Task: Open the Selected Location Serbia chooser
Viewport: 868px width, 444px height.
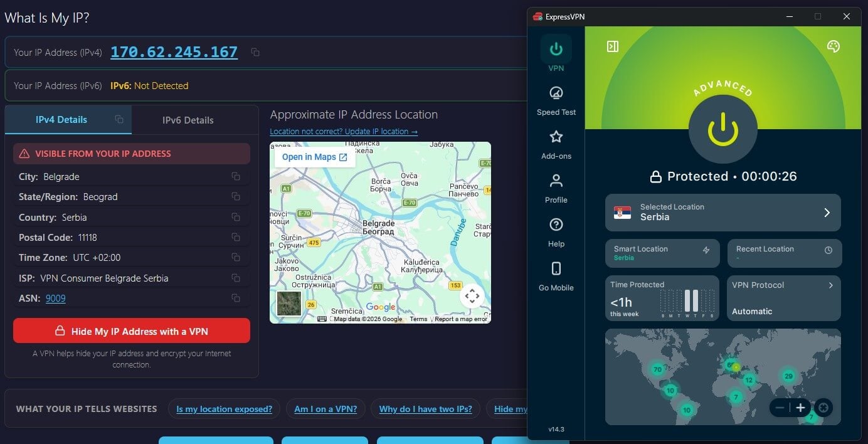Action: tap(722, 213)
